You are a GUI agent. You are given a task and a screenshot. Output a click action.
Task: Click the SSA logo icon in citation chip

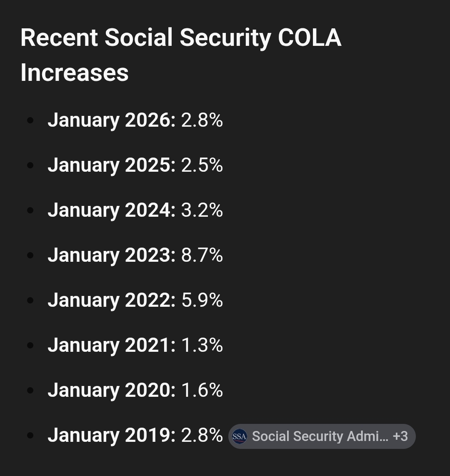coord(240,436)
